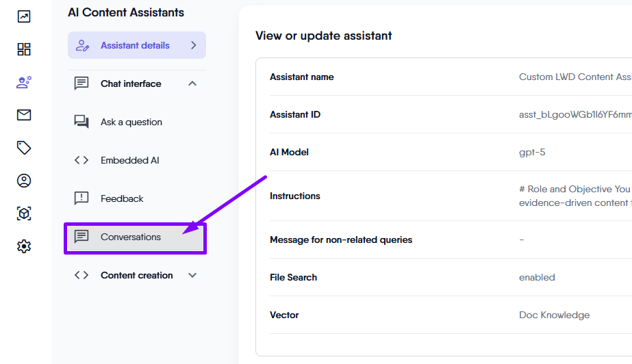Click the Content creation heading
Image resolution: width=632 pixels, height=364 pixels.
pyautogui.click(x=136, y=275)
